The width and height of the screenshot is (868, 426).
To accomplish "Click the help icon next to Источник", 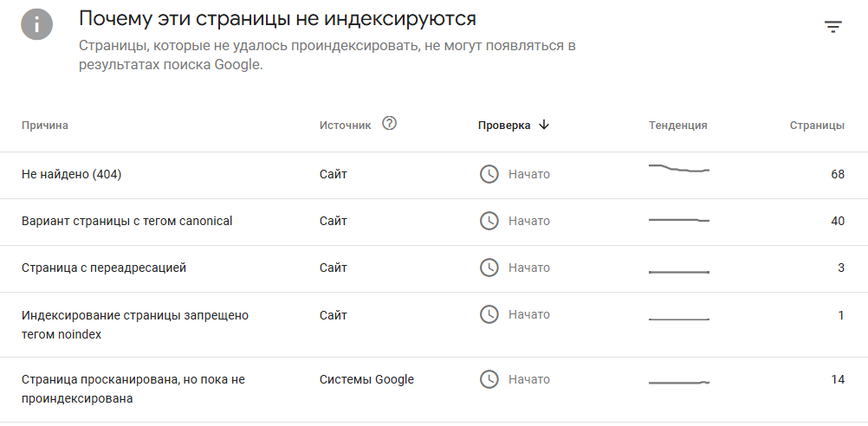I will pyautogui.click(x=390, y=124).
